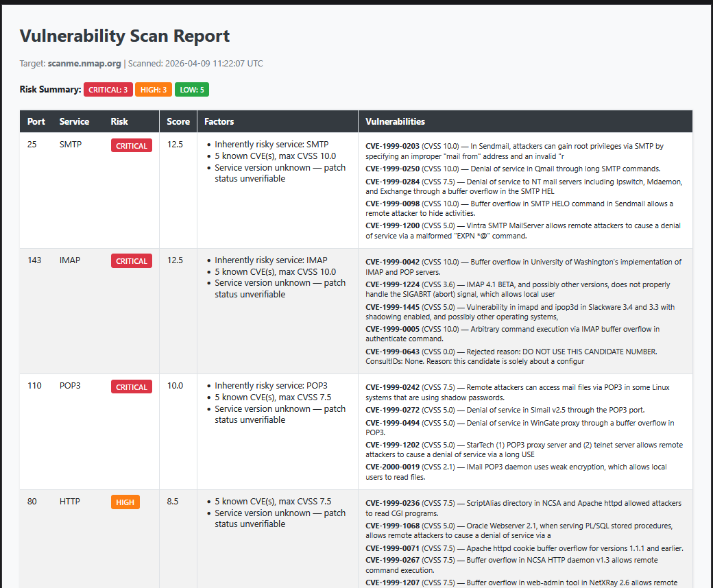Click the CRITICAL: 3 summary badge
The width and height of the screenshot is (713, 588).
tap(108, 90)
